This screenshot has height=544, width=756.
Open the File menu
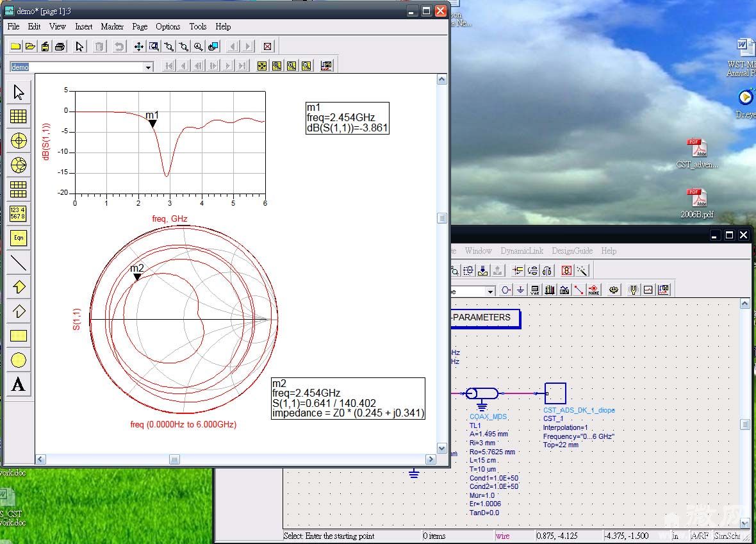click(13, 26)
